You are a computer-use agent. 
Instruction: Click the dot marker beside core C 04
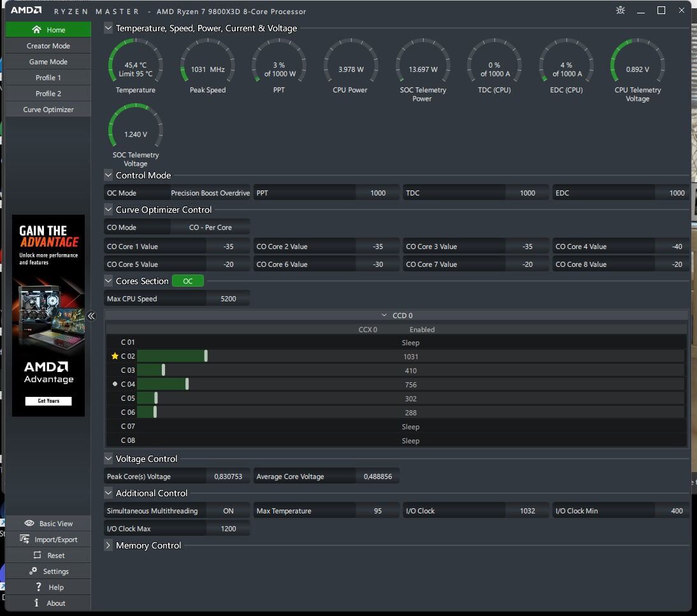115,383
